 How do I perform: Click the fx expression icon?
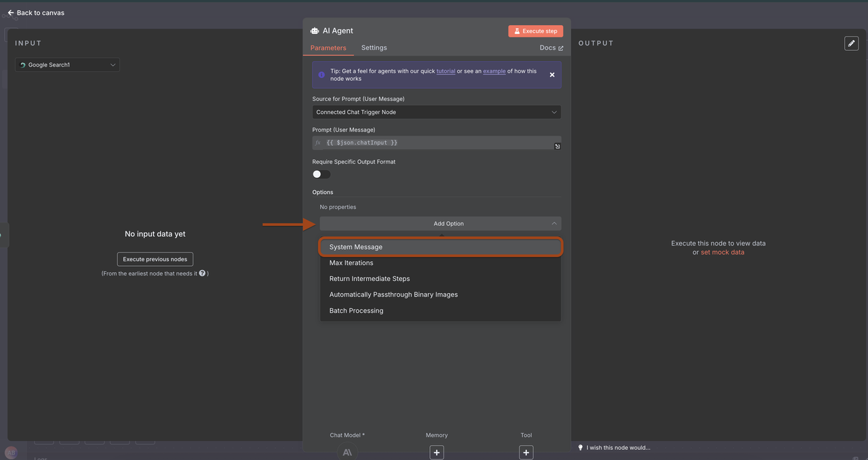[x=317, y=142]
